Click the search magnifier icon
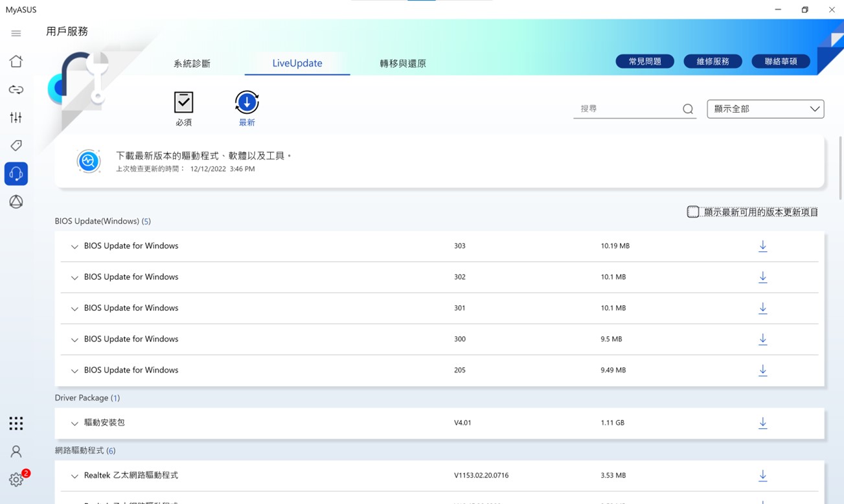Image resolution: width=844 pixels, height=504 pixels. point(688,109)
